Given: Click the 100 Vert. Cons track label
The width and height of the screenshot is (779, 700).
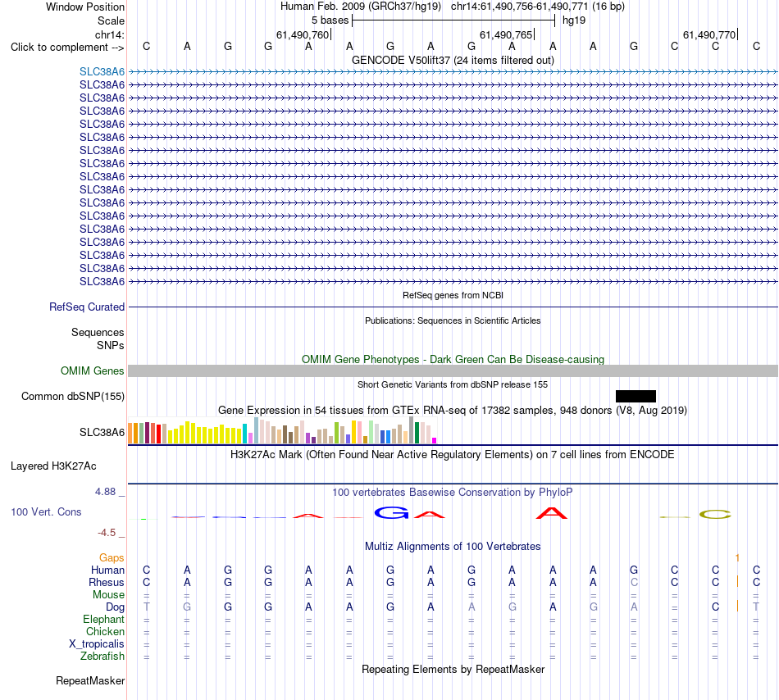Looking at the screenshot, I should [x=46, y=511].
